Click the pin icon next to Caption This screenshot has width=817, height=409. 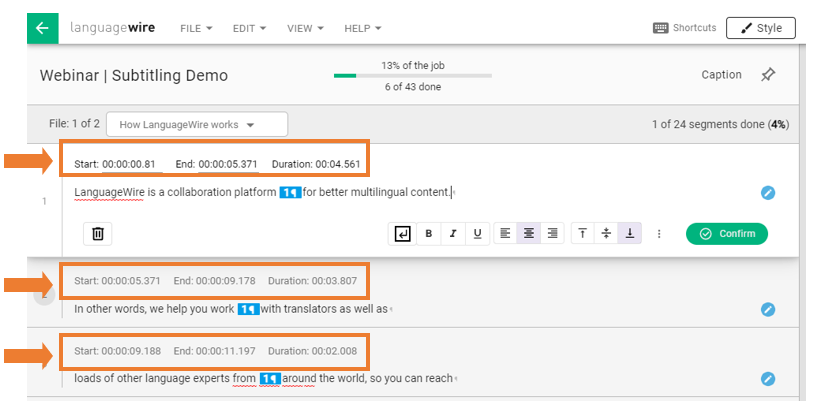tap(768, 75)
